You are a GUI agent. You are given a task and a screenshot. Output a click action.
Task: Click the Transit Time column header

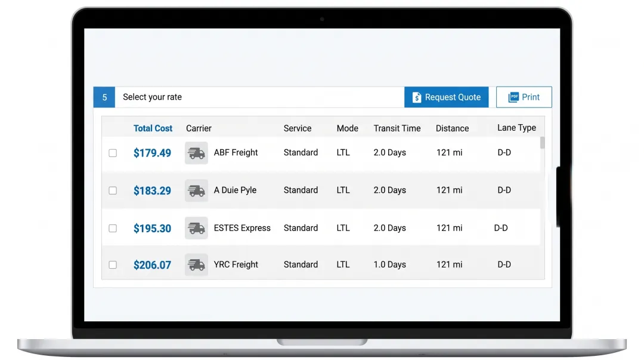[397, 128]
